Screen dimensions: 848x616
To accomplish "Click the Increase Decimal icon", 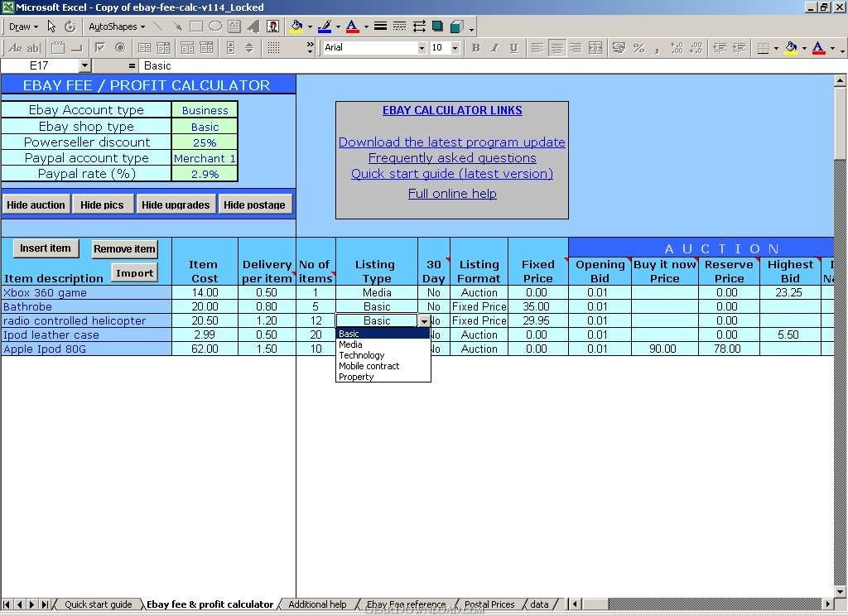I will tap(677, 47).
